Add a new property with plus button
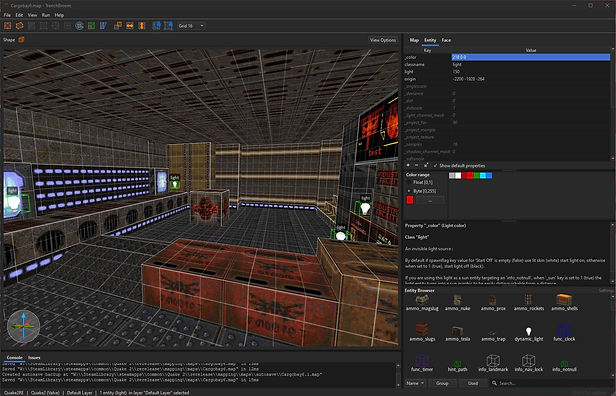Image resolution: width=616 pixels, height=396 pixels. 408,165
